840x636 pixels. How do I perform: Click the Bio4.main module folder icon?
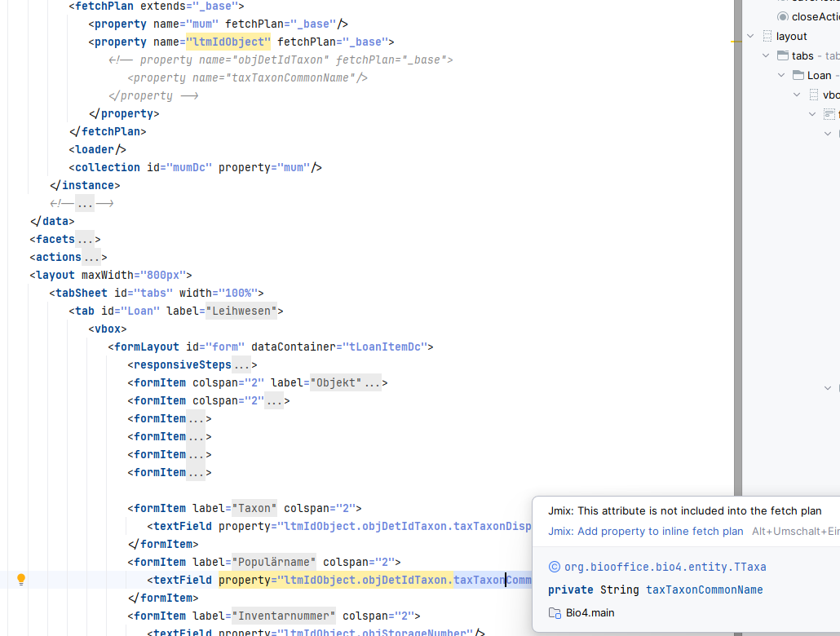coord(555,612)
